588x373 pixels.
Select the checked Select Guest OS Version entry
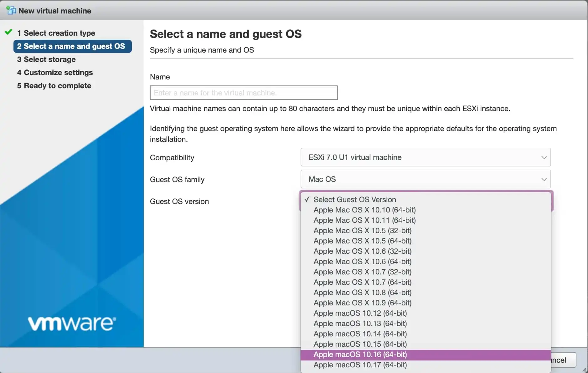[x=355, y=199]
